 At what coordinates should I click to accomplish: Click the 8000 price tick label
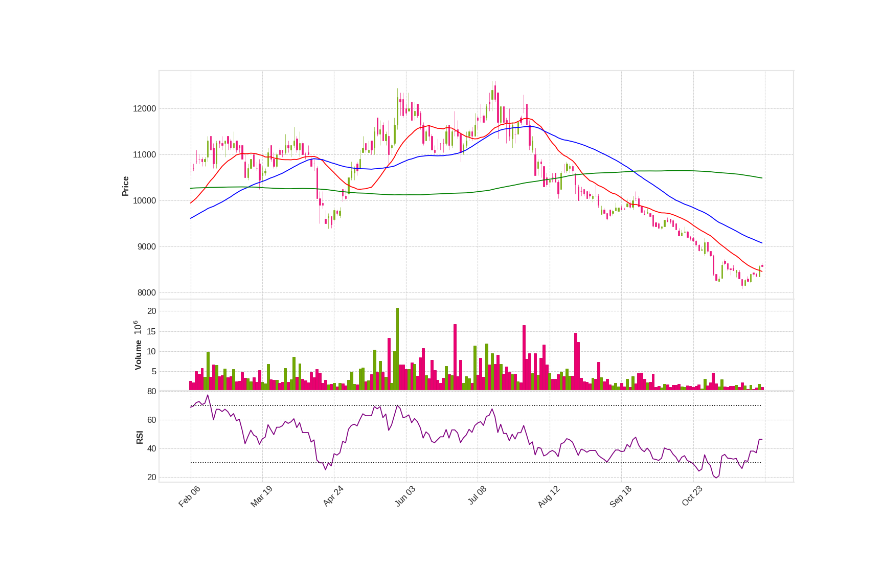click(146, 292)
